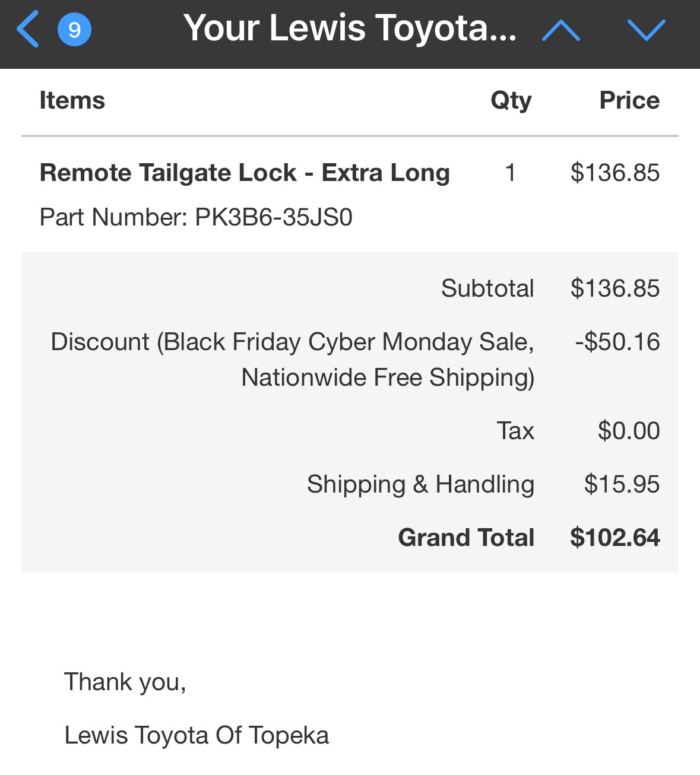Tap Remote Tailgate Lock - Extra Long item
700x775 pixels.
pos(245,173)
